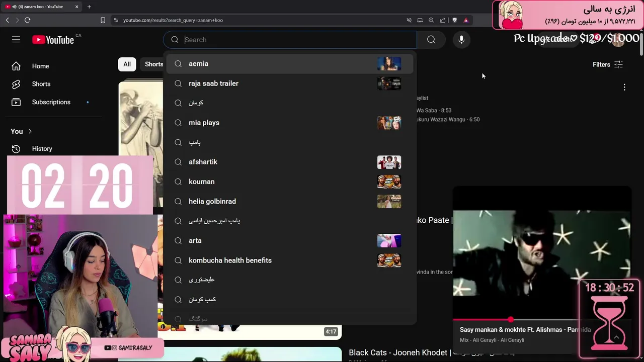Choose the 'kombucha health benefits' suggestion

(290, 260)
